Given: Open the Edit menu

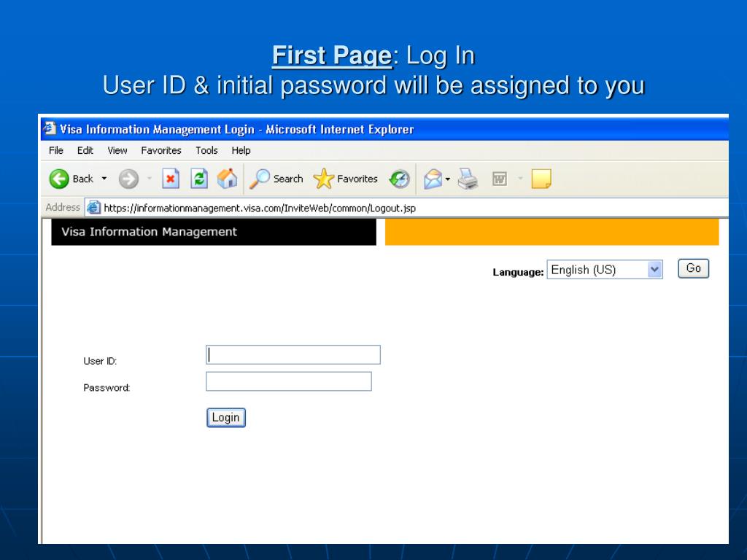Looking at the screenshot, I should coord(85,150).
